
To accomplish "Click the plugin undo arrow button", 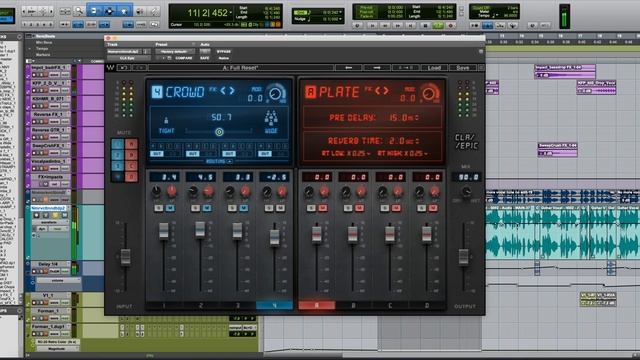I will 124,68.
